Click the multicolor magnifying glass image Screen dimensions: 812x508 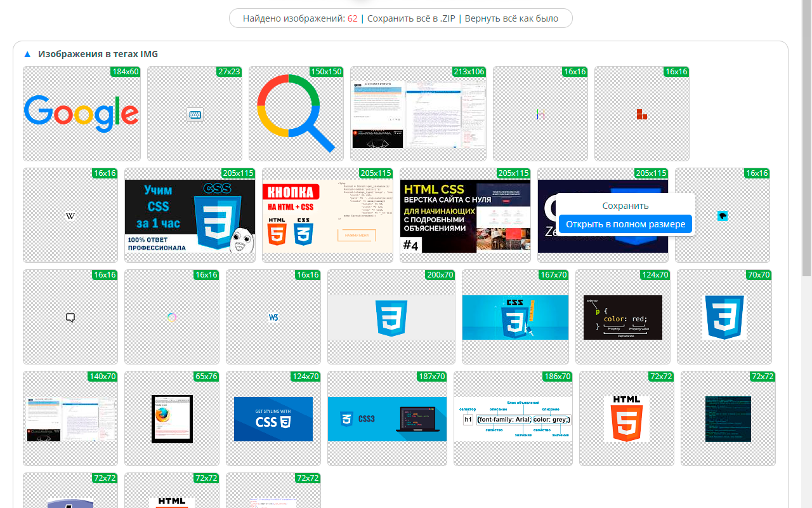pyautogui.click(x=296, y=114)
